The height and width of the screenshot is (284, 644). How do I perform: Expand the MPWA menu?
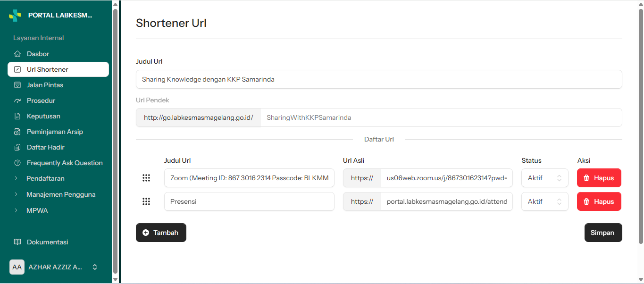tap(58, 210)
